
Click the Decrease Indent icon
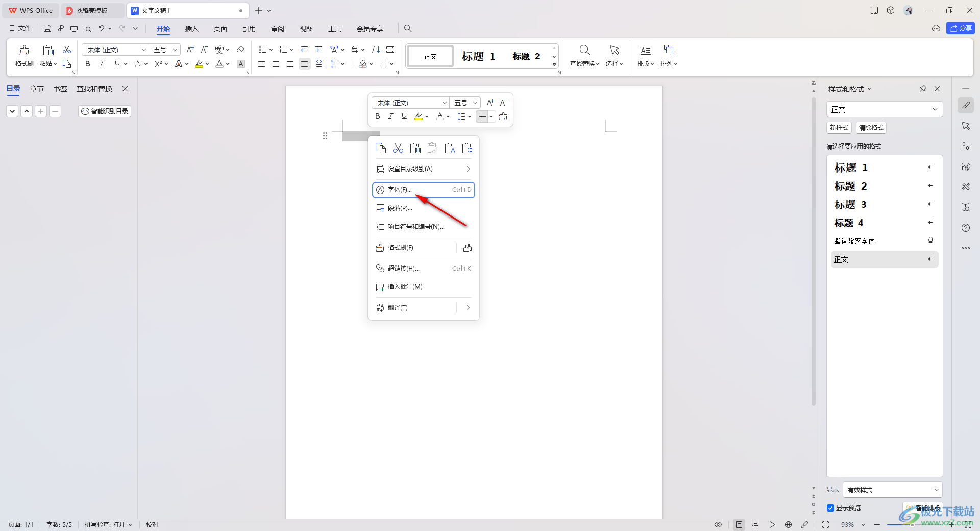point(304,50)
